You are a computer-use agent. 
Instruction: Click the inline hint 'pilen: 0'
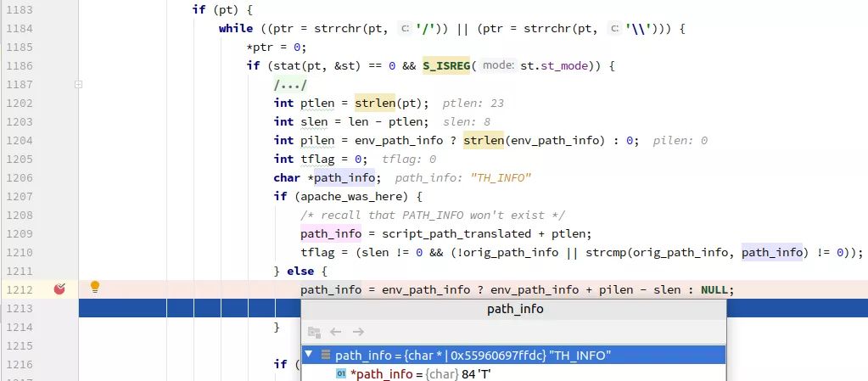[680, 141]
